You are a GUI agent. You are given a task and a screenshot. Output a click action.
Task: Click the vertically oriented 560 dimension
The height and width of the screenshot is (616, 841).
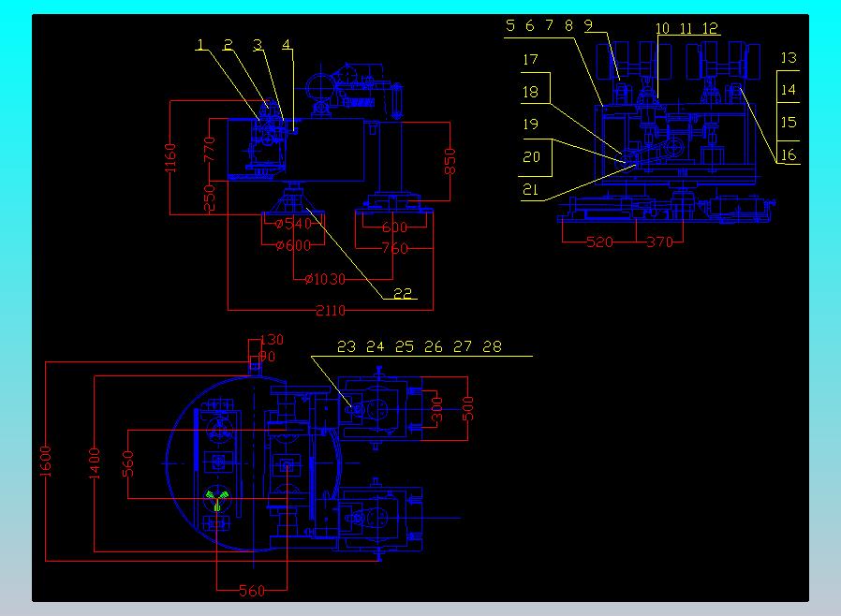pyautogui.click(x=127, y=463)
